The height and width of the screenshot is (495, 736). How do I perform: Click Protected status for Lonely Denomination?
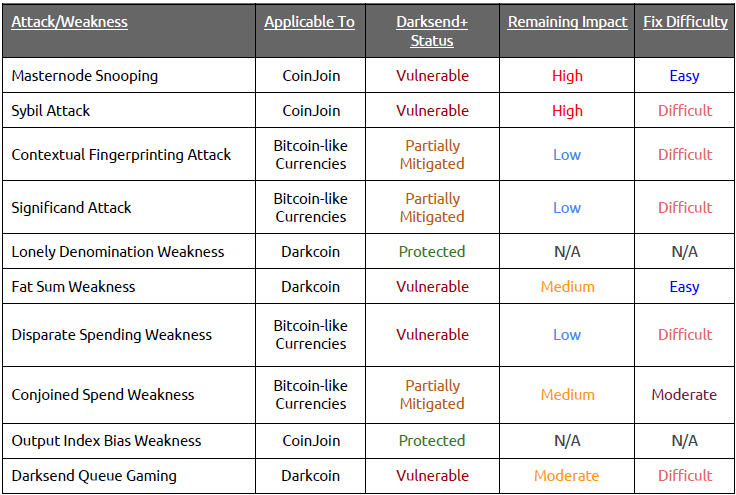[x=432, y=252]
